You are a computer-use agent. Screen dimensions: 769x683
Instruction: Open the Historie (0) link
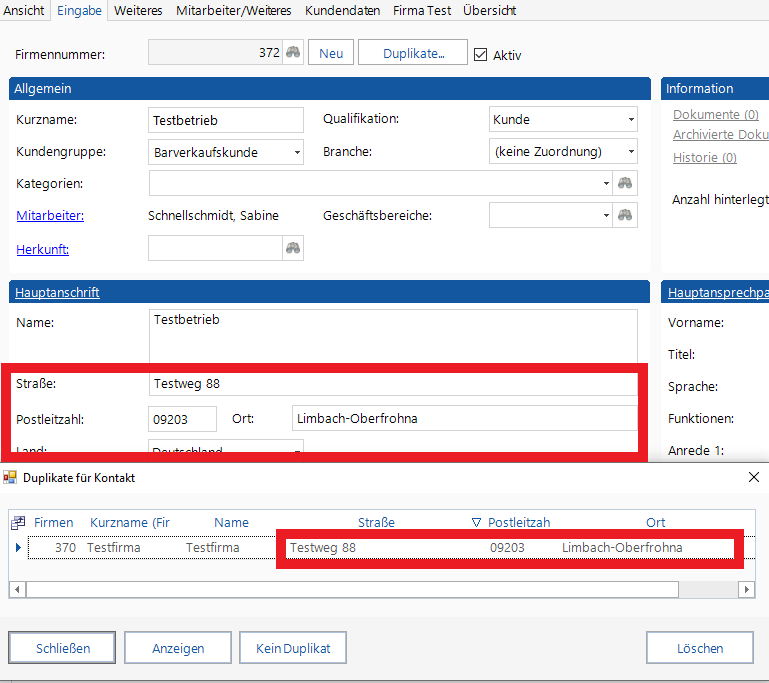coord(704,157)
